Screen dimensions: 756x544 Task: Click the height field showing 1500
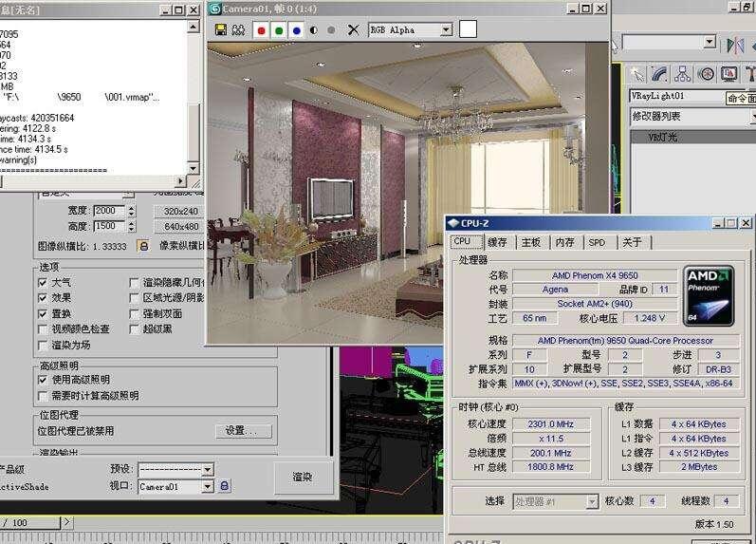[108, 226]
